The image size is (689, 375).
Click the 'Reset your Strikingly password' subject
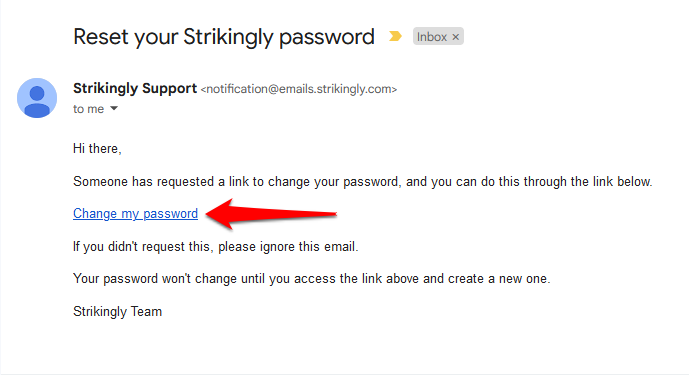224,37
